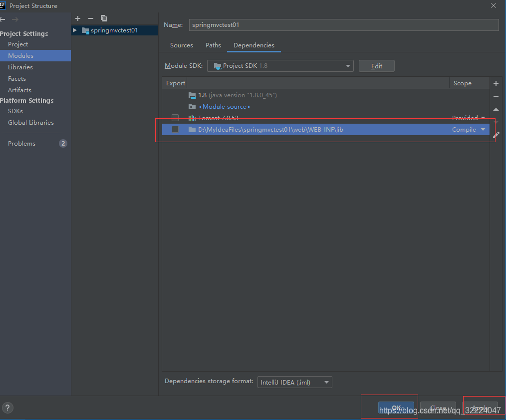Move dependency up with arrow icon

pyautogui.click(x=496, y=109)
